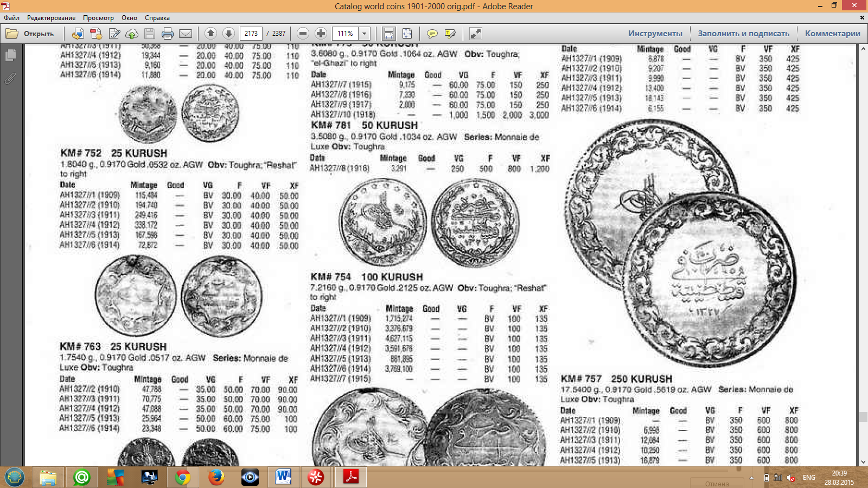Click the vertical scrollbar thumb

point(863,417)
